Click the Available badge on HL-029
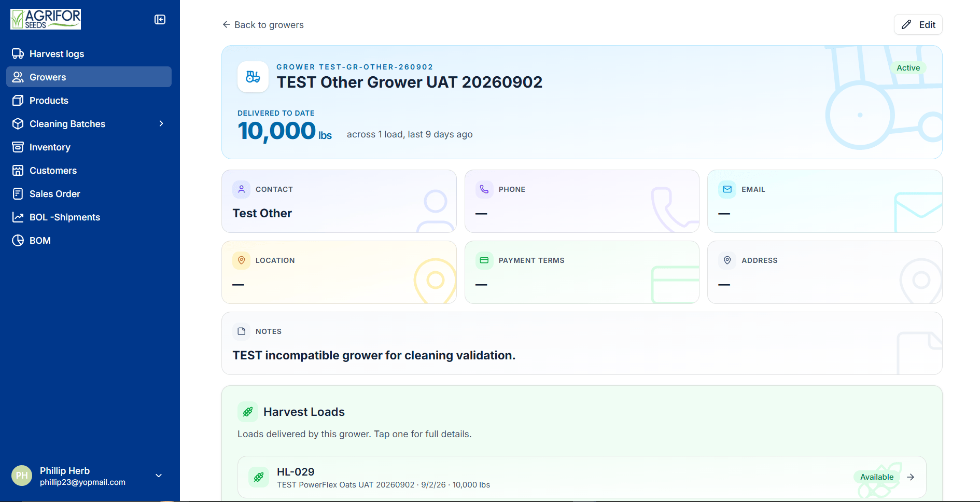 coord(877,477)
